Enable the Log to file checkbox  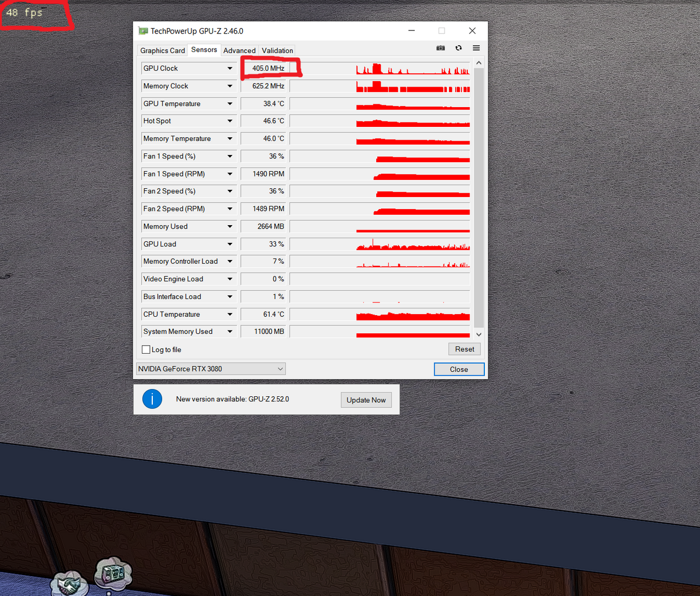146,349
